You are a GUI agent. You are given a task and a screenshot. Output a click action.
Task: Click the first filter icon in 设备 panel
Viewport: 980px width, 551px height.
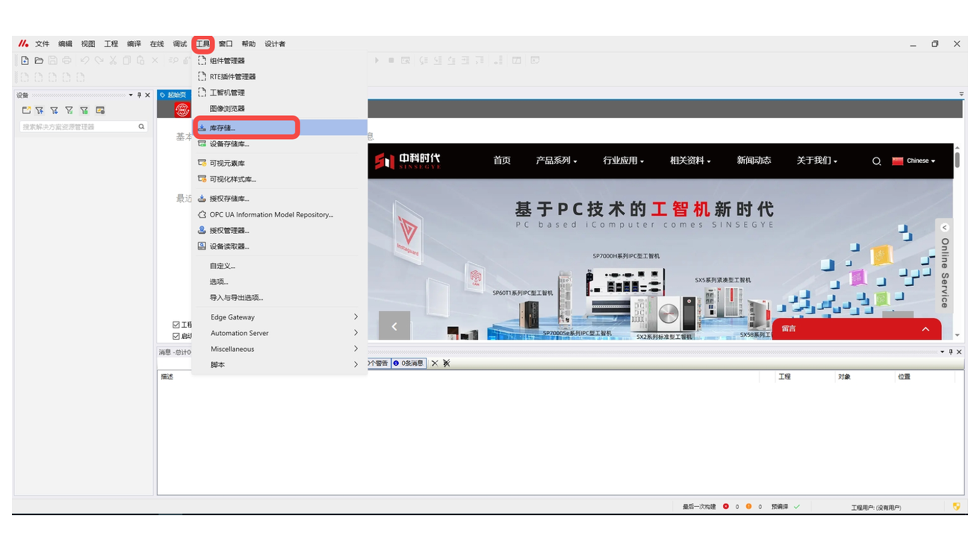[x=40, y=110]
